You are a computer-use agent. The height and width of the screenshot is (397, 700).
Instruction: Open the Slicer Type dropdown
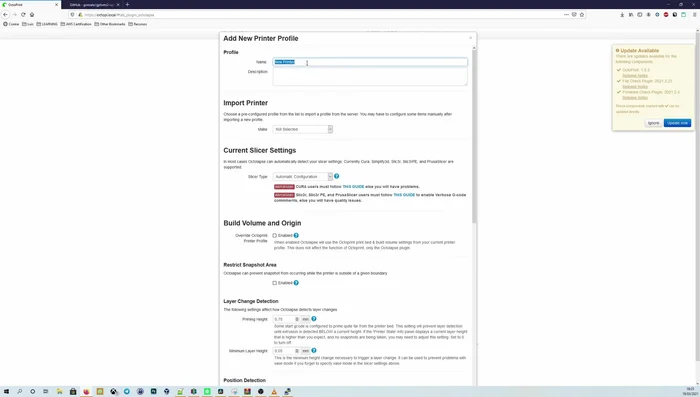(x=303, y=176)
